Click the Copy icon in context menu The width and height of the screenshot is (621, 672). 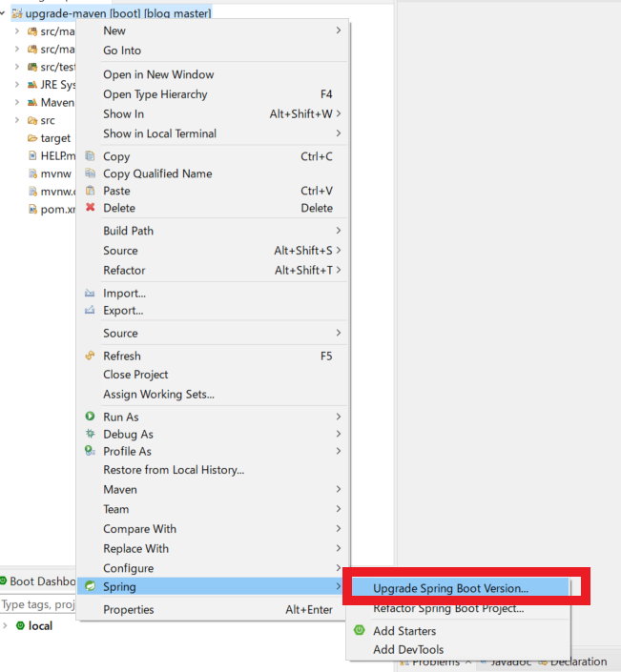coord(90,156)
